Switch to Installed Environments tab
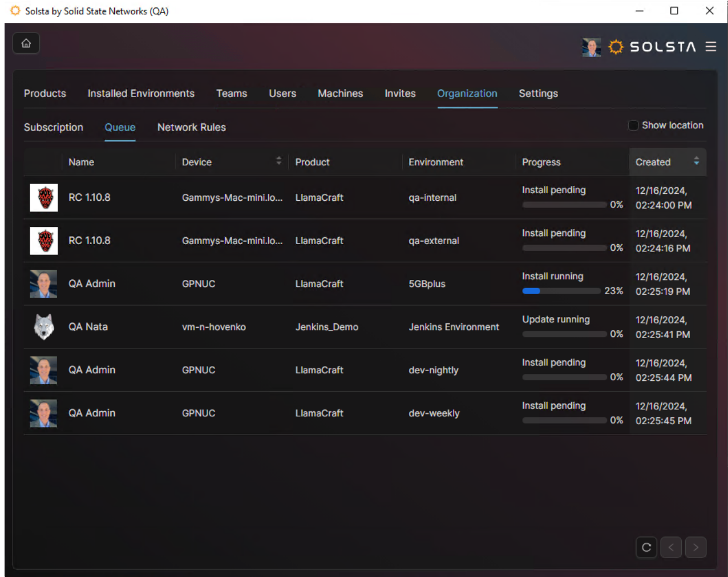Screen dimensions: 728x577 (x=141, y=94)
